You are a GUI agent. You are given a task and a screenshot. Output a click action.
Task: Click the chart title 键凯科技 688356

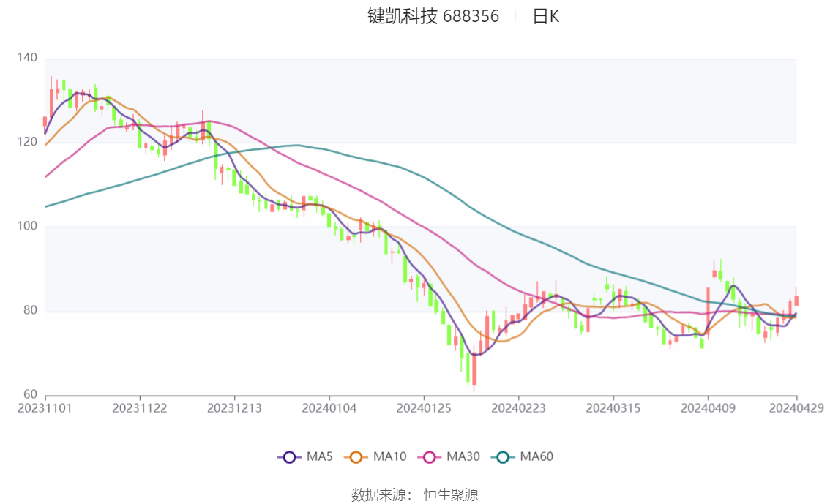[x=433, y=16]
